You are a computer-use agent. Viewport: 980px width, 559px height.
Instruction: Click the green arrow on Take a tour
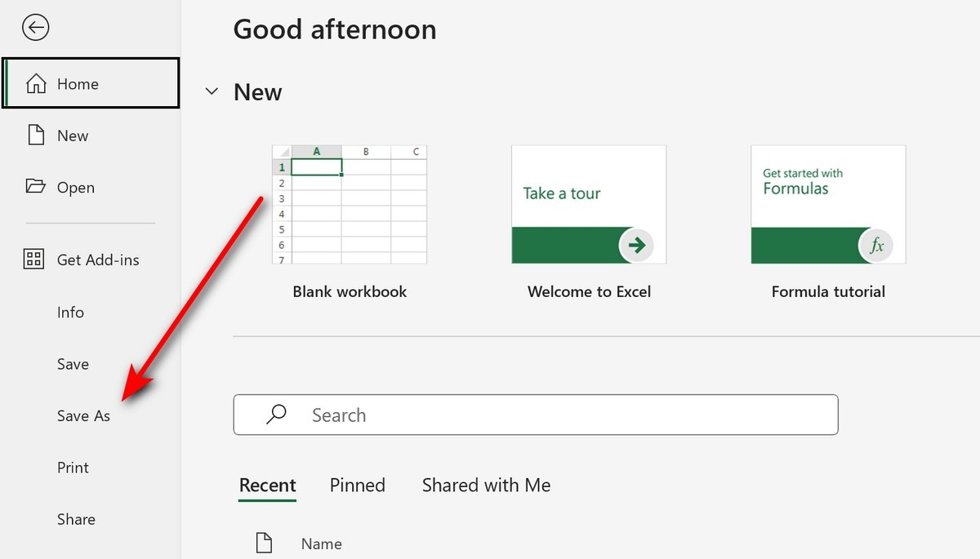[637, 245]
